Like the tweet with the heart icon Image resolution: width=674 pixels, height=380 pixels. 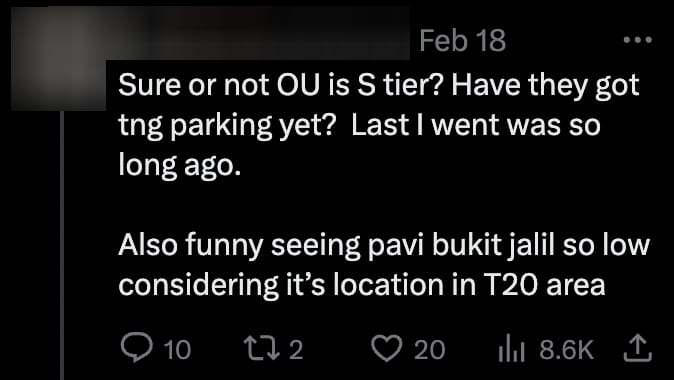pos(386,349)
